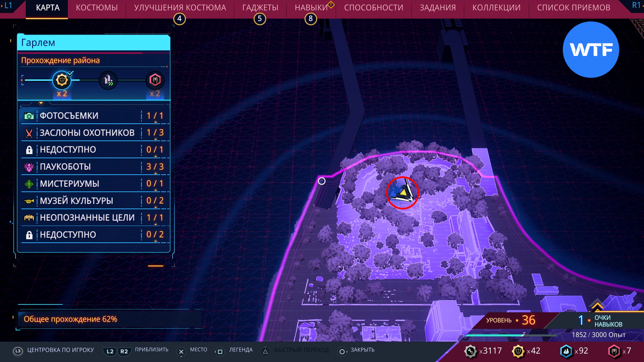Select the Заслоны охотников crossed blades icon
The width and height of the screenshot is (644, 362).
point(29,133)
